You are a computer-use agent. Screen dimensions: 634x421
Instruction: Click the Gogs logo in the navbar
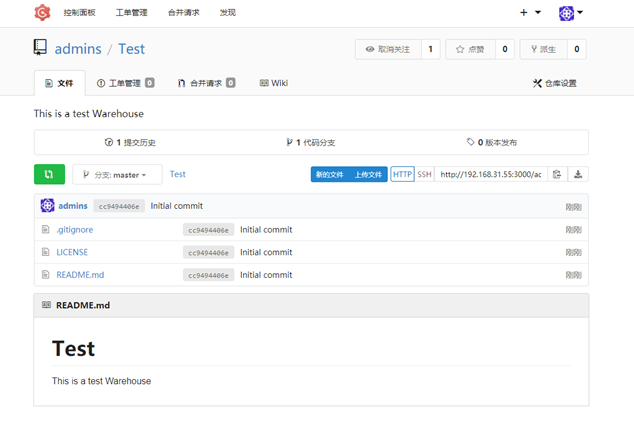pyautogui.click(x=42, y=13)
